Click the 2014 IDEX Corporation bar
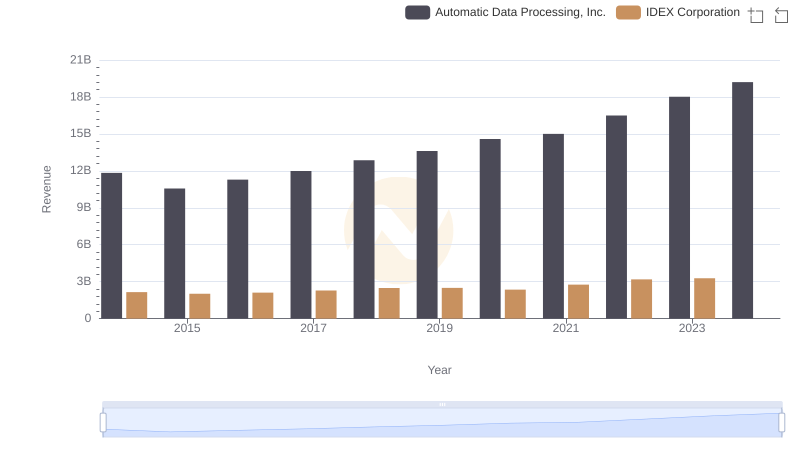Viewport: 800px width, 461px height. click(x=137, y=305)
